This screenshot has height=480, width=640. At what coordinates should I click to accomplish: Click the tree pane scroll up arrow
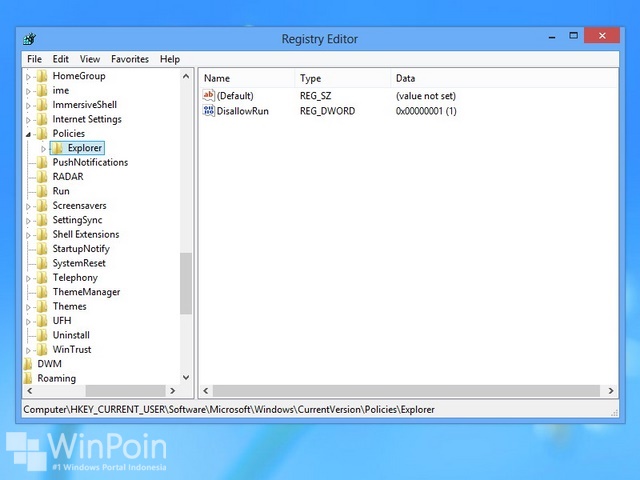[x=186, y=76]
